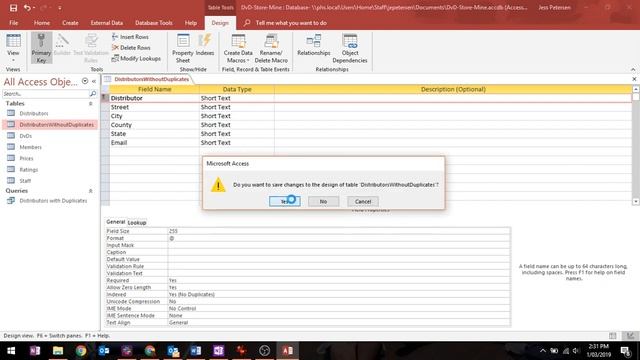Select the Distributor row selector

point(105,98)
